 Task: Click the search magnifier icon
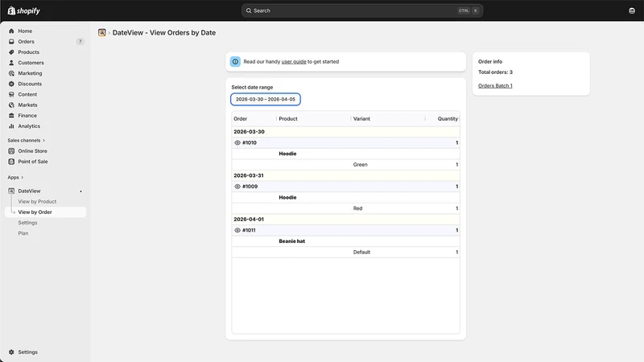(x=249, y=10)
